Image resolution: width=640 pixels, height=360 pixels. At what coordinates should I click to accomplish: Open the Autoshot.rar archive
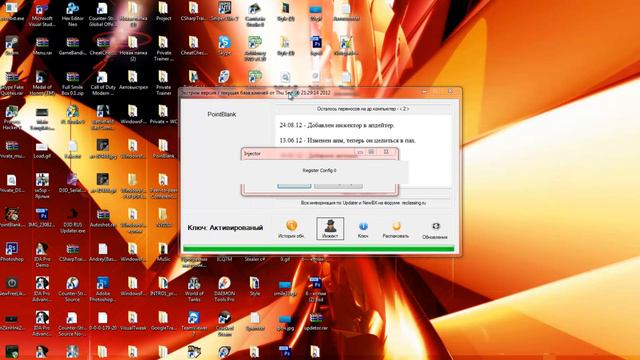coord(102,219)
